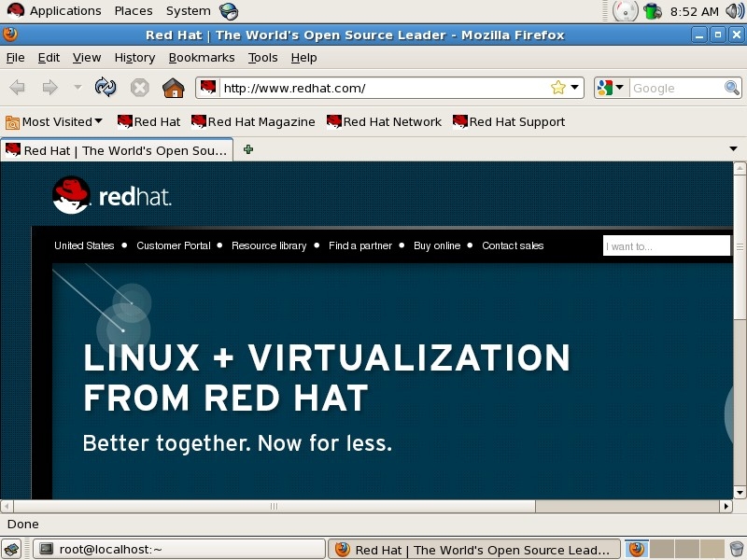Viewport: 747px width, 560px height.
Task: Click the update notifier icon in top panel
Action: [x=625, y=11]
